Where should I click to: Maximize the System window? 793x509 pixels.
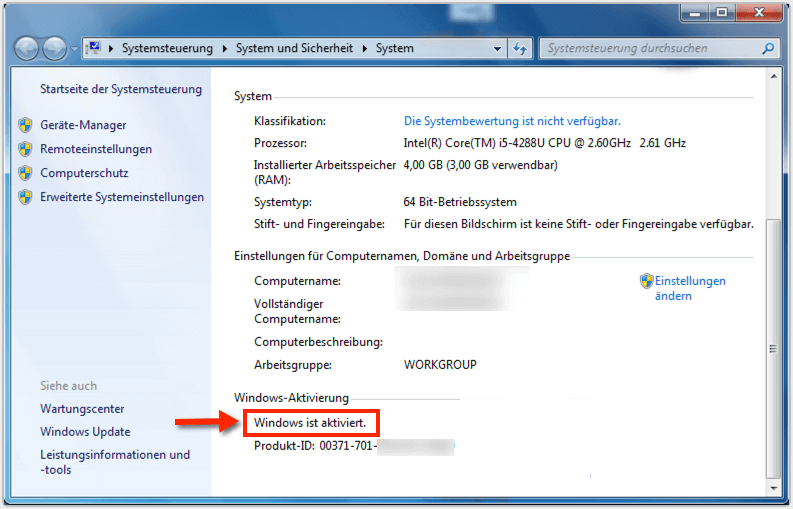pos(722,13)
